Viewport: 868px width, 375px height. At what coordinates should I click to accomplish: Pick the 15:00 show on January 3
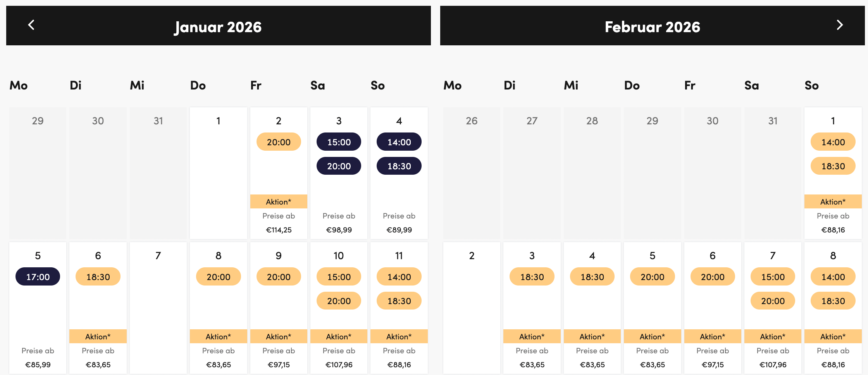pyautogui.click(x=339, y=142)
